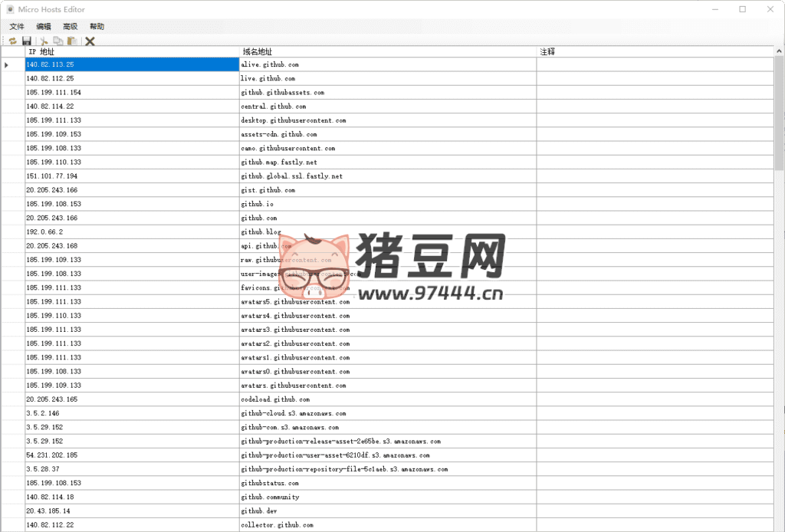The width and height of the screenshot is (785, 532).
Task: Select the avatars3.githubusercontent.com cell
Action: (387, 330)
